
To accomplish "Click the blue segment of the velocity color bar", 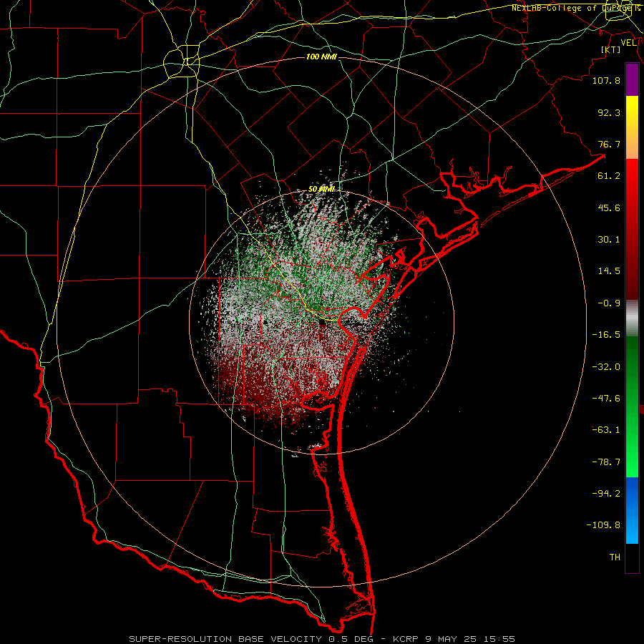I will click(632, 510).
